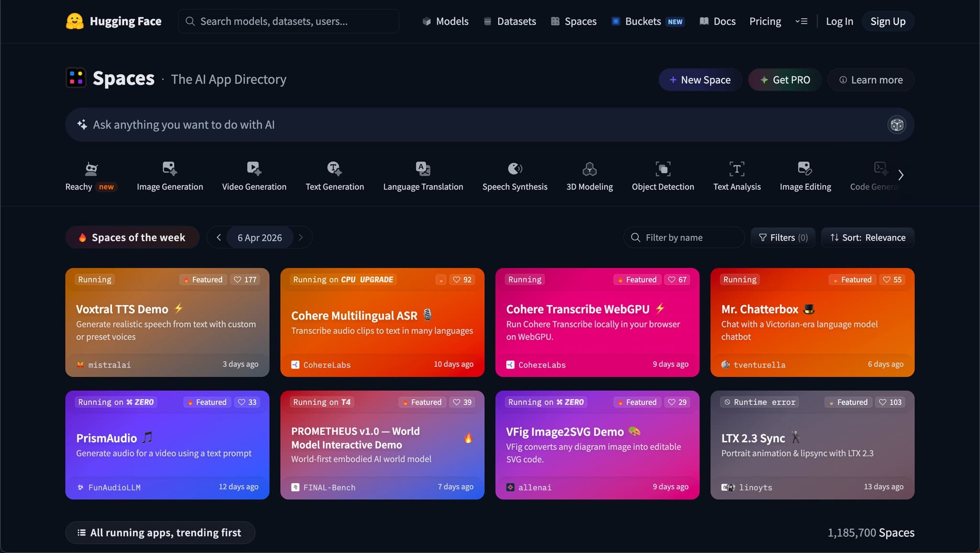Go to Datasets in top navigation
This screenshot has width=980, height=553.
(x=510, y=22)
